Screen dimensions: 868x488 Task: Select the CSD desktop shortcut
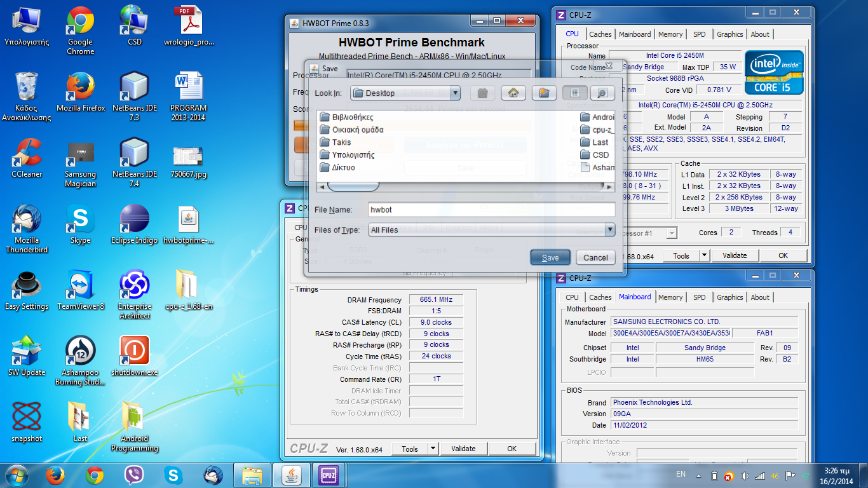coord(135,26)
